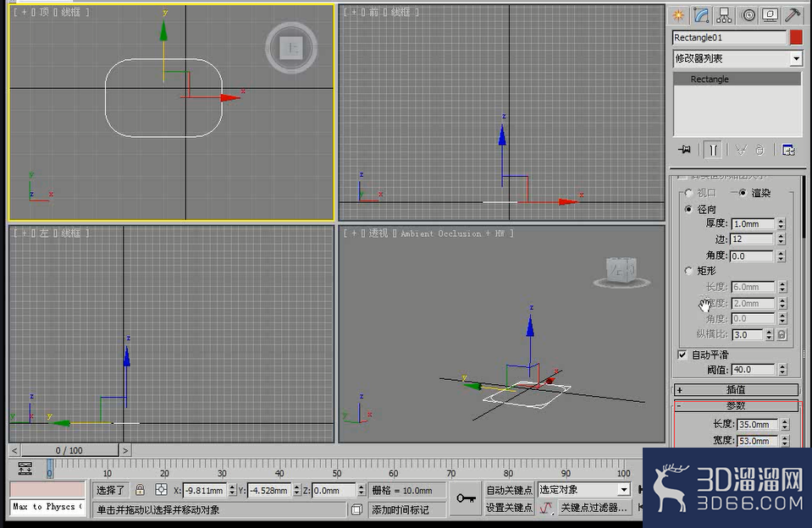Adjust the Length 35.0mm spinner
Image resolution: width=812 pixels, height=528 pixels.
[x=785, y=425]
